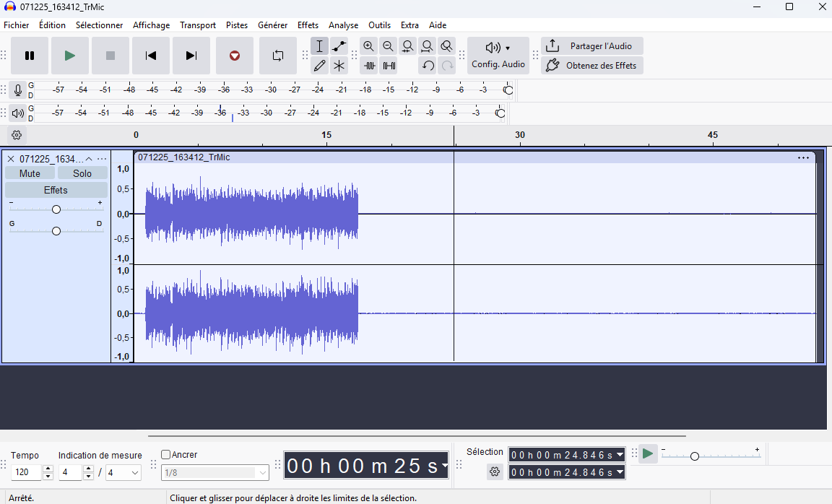The width and height of the screenshot is (832, 504).
Task: Click the Trim audio outside selection icon
Action: [x=370, y=66]
